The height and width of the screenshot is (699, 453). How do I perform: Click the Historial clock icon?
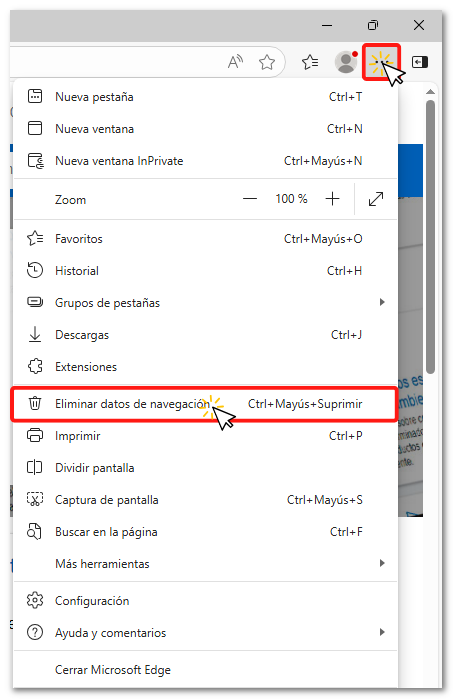35,270
